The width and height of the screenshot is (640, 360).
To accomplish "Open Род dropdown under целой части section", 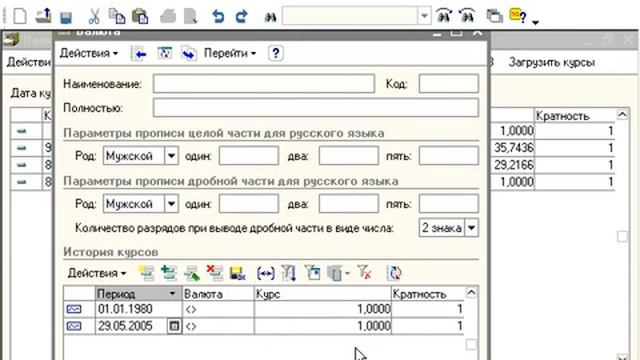I will click(171, 156).
